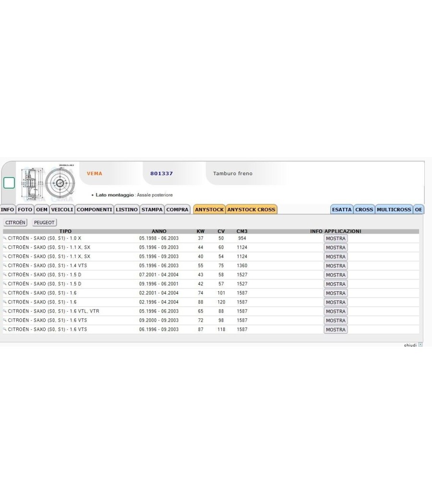The height and width of the screenshot is (504, 432).
Task: Click row CITROËN - SAXO (S0, S1) - 1.6 VTL, VTR
Action: click(211, 311)
